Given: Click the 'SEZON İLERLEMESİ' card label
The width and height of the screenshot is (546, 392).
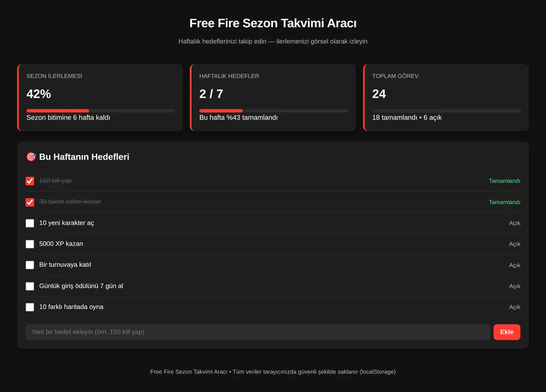Looking at the screenshot, I should tap(54, 76).
